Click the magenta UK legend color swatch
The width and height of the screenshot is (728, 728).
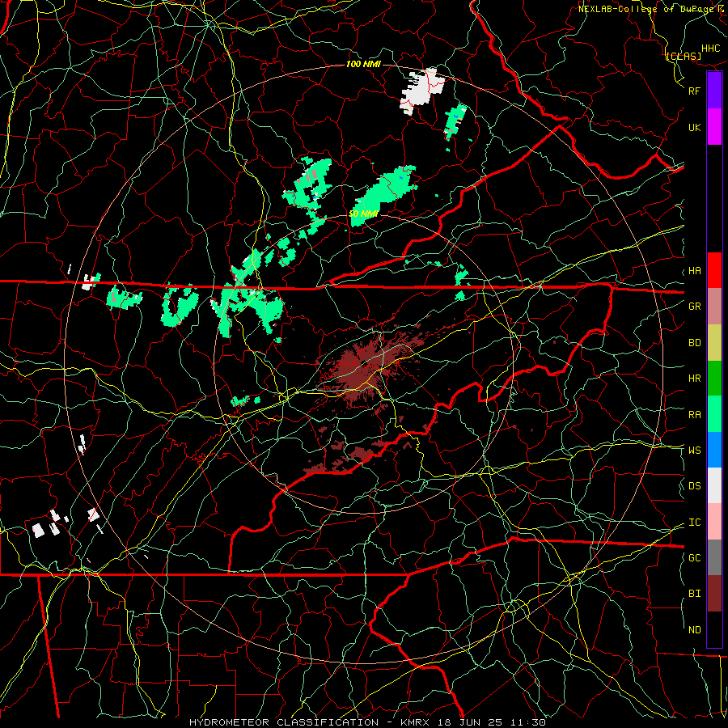click(x=714, y=127)
